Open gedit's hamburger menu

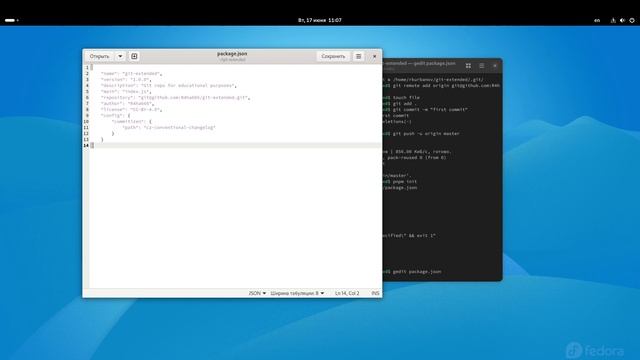click(x=358, y=56)
